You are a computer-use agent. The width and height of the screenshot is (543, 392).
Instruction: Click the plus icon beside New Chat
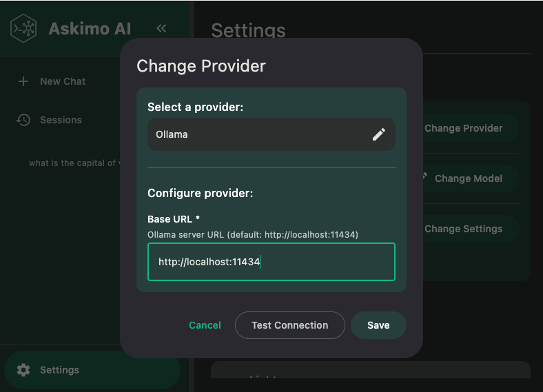click(x=23, y=81)
